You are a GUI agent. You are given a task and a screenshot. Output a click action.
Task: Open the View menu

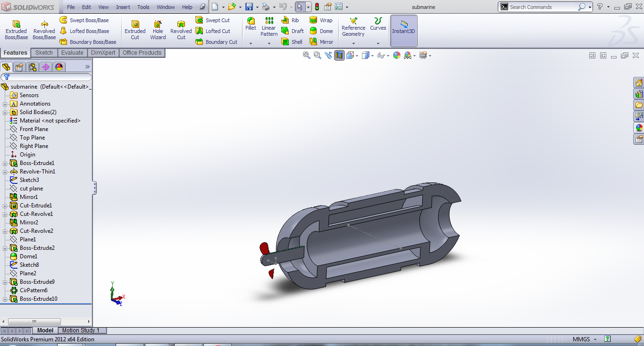pos(103,7)
